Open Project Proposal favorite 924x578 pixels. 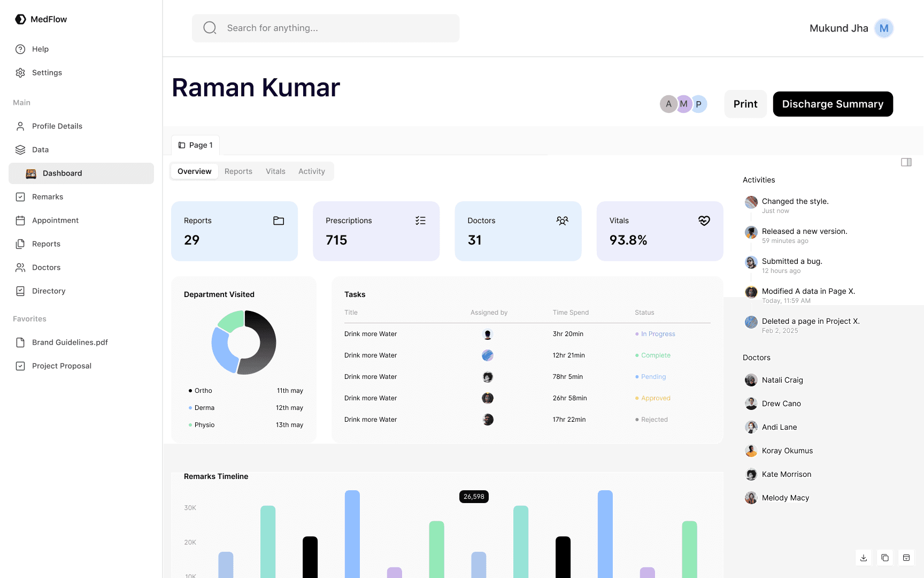(x=81, y=366)
